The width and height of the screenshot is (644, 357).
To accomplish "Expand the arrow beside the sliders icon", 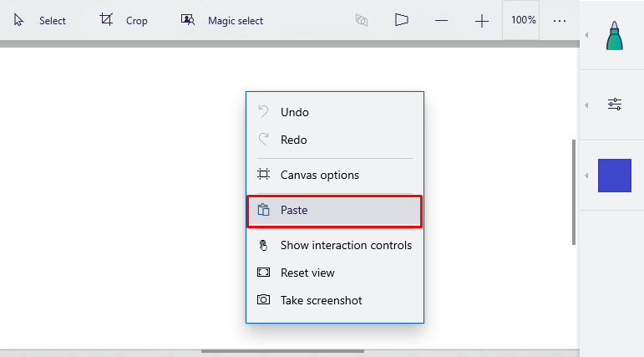I will [586, 105].
